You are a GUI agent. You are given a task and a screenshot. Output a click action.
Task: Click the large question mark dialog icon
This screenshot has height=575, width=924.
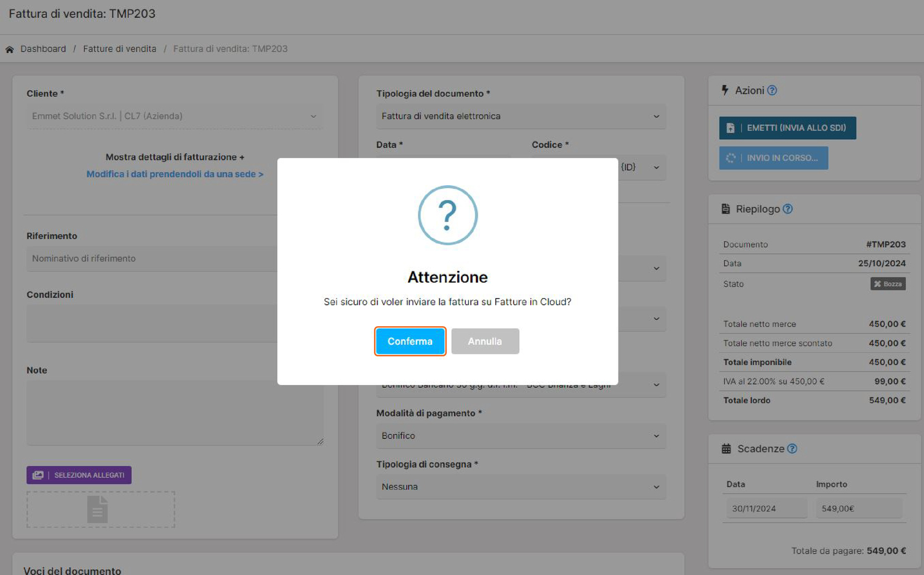point(448,215)
